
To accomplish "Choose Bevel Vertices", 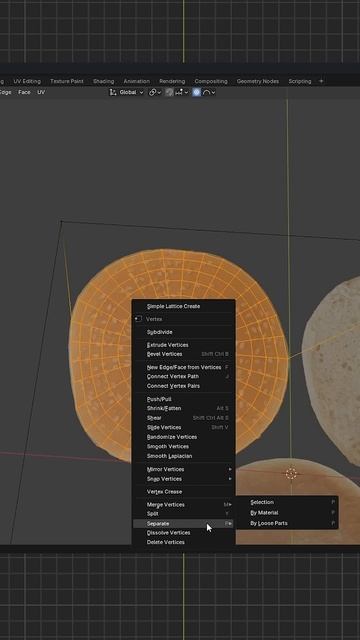I will tap(183, 354).
